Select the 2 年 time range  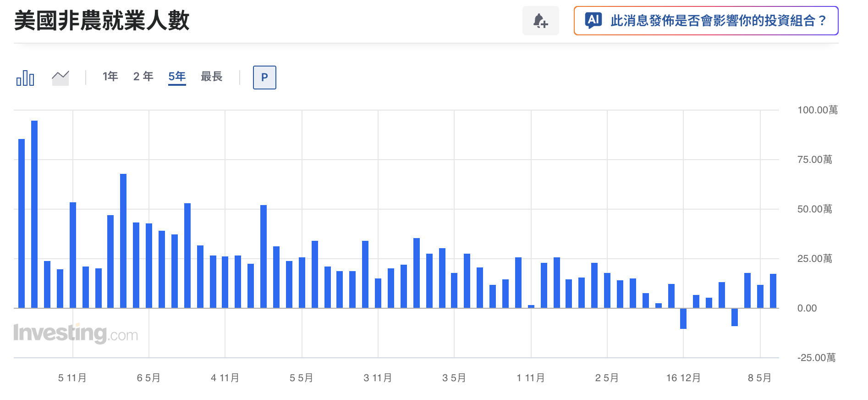(143, 76)
